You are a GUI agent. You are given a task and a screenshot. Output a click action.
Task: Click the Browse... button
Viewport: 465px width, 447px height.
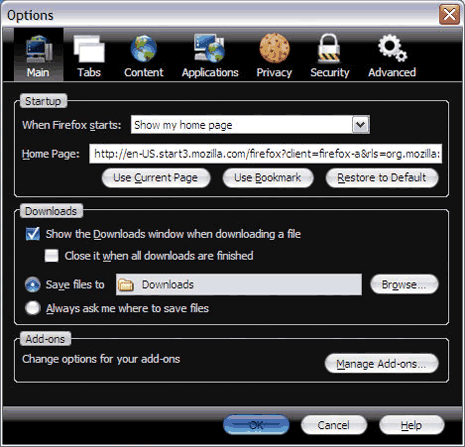404,284
